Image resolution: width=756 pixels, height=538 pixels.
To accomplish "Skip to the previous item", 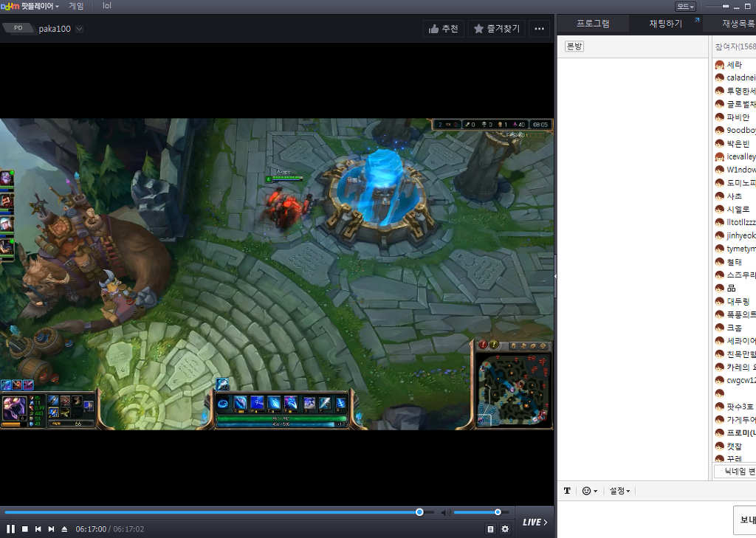I will (38, 529).
